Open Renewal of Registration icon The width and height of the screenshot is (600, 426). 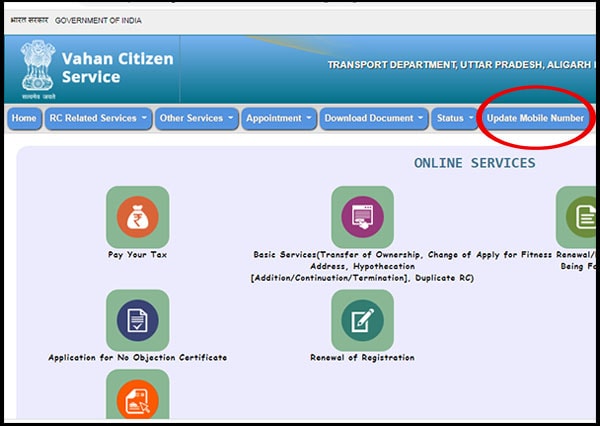click(x=362, y=320)
